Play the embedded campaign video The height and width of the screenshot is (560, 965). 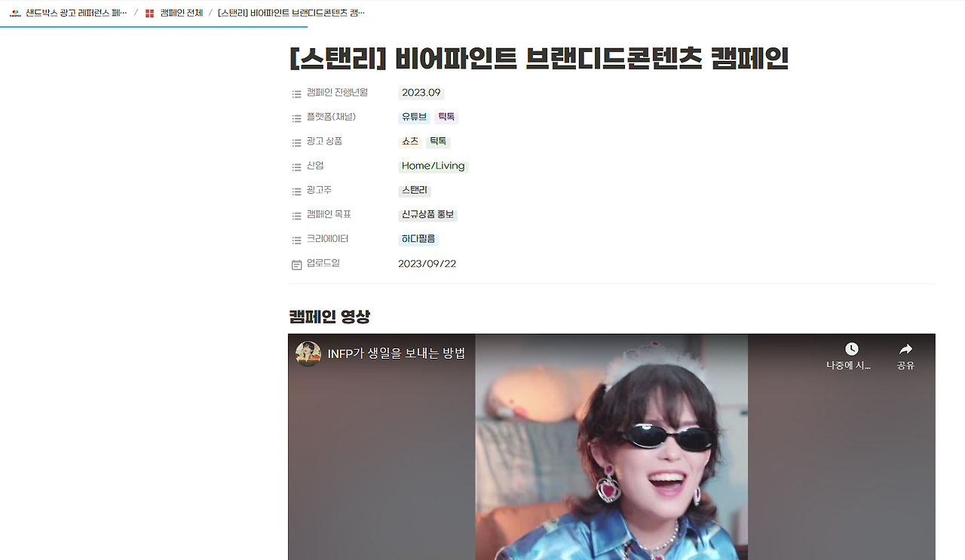pyautogui.click(x=611, y=447)
